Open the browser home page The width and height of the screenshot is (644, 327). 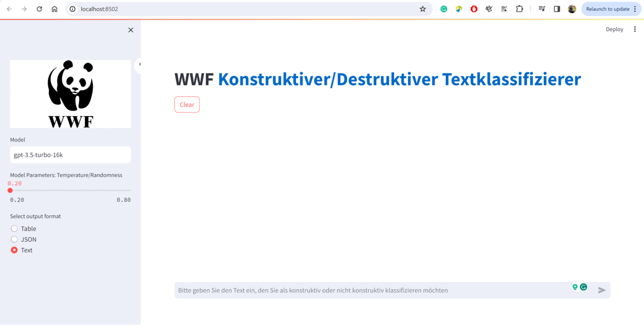pos(54,9)
